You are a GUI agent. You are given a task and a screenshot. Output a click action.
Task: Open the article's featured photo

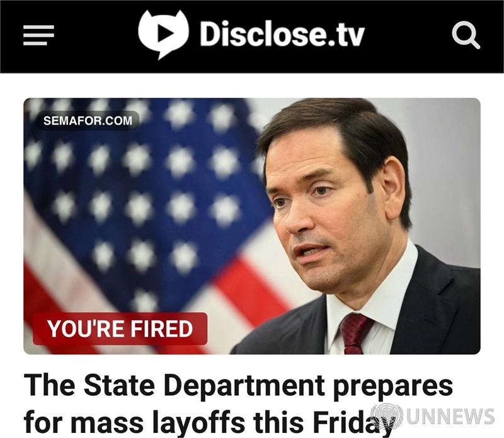tap(252, 226)
